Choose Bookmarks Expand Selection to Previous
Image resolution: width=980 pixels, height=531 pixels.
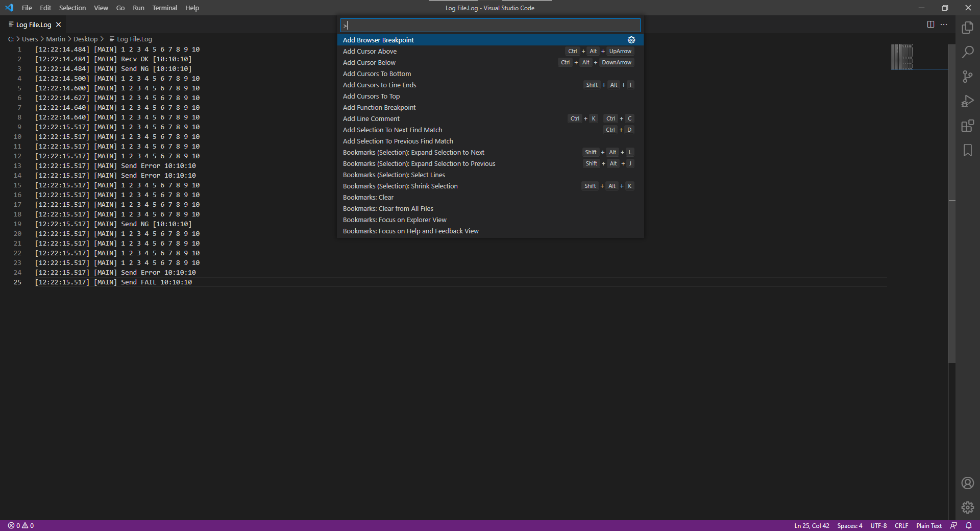tap(490, 163)
